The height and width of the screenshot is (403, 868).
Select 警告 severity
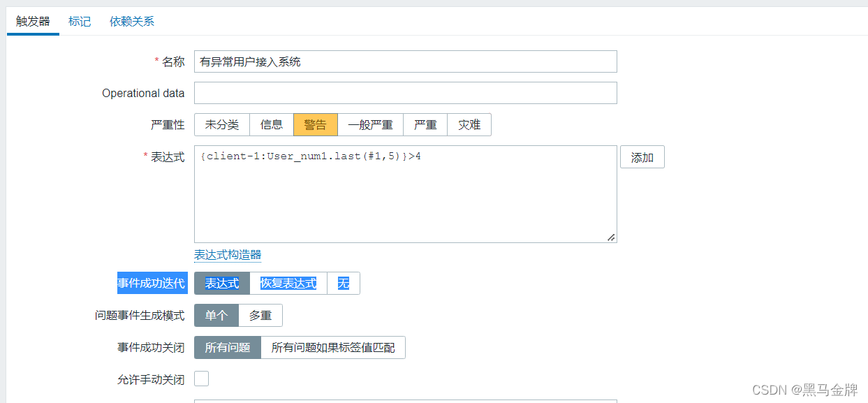click(316, 125)
